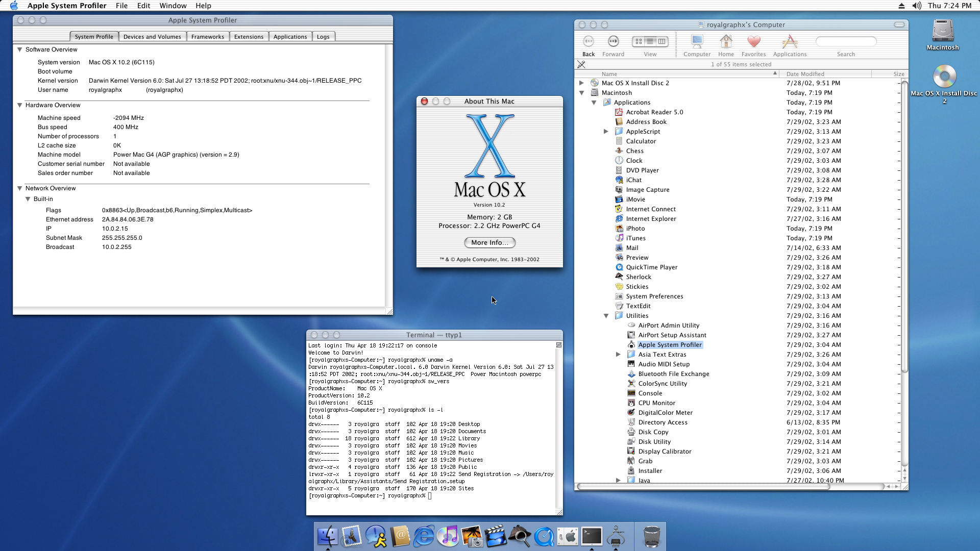Screen dimensions: 980x551
Task: Switch Finder to list view
Action: [650, 41]
